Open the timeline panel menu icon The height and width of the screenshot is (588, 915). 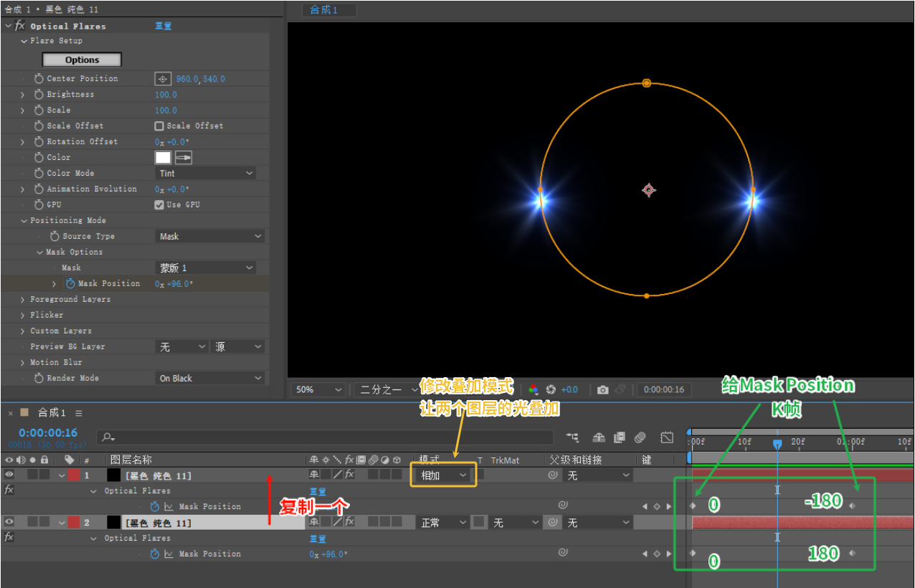(79, 413)
